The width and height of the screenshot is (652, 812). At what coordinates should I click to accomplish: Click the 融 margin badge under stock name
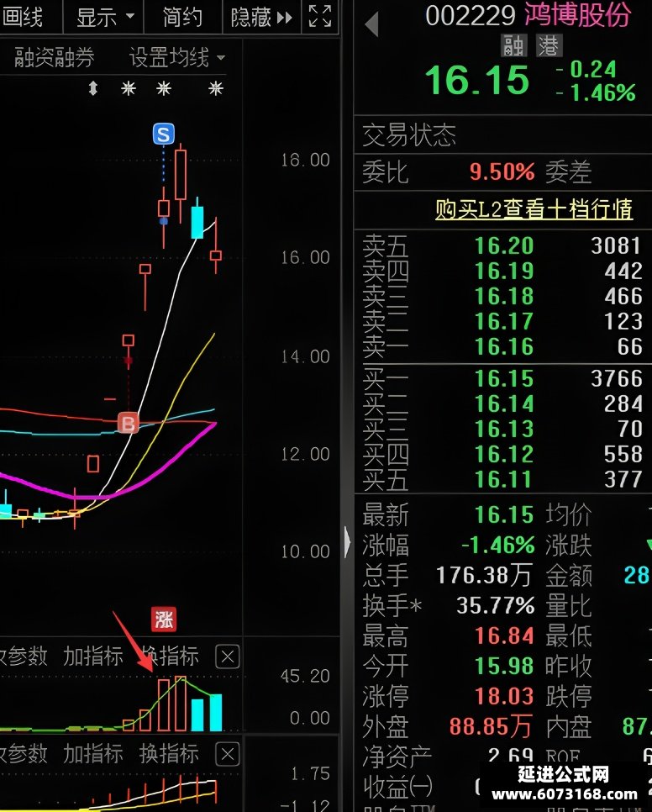[x=514, y=46]
